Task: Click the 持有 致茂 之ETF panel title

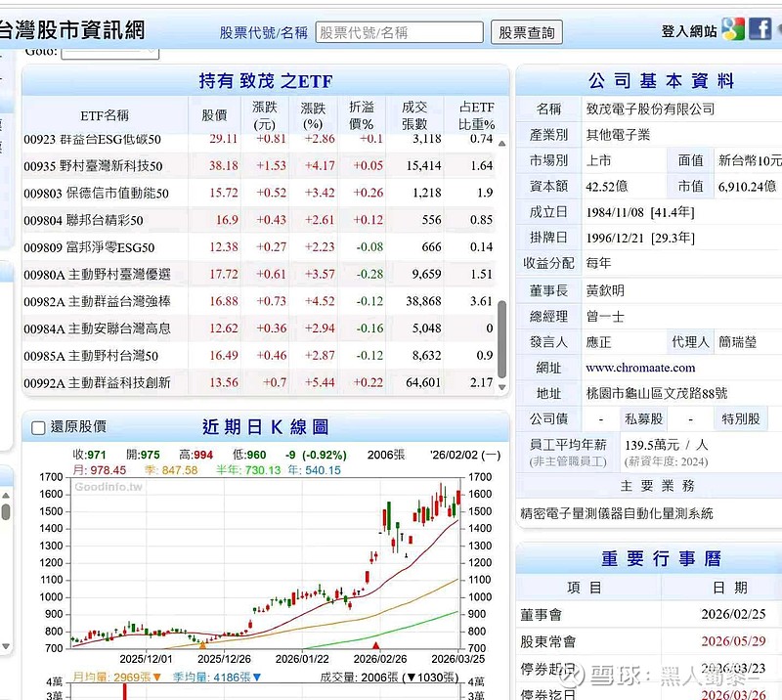Action: tap(265, 81)
